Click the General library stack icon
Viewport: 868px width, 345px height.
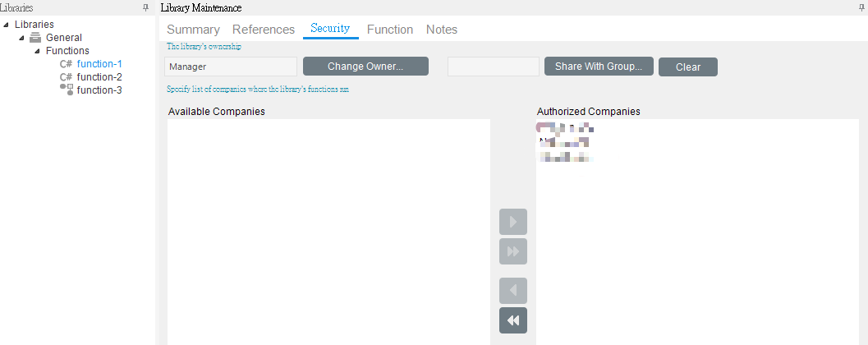click(35, 38)
